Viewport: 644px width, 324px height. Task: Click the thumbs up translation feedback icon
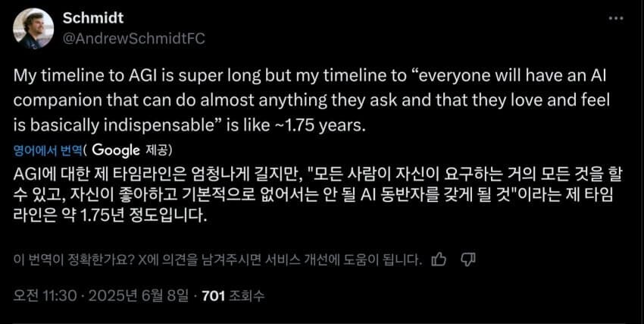(438, 260)
